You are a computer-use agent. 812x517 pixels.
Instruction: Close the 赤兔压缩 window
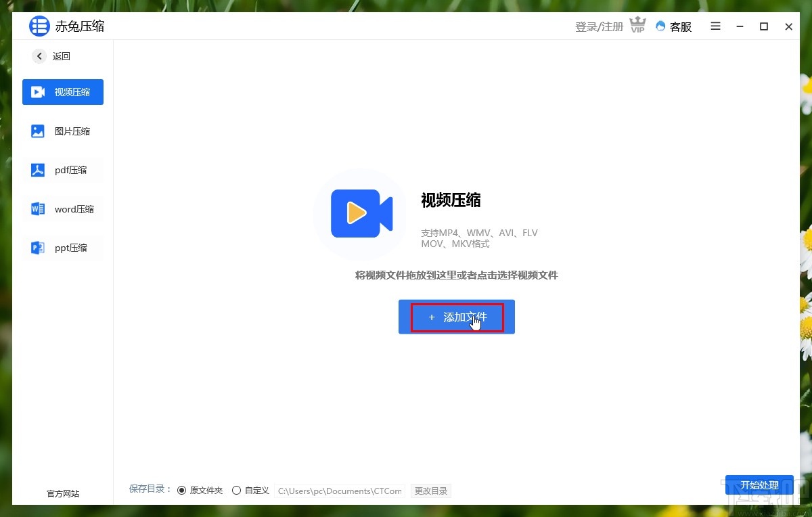[788, 26]
